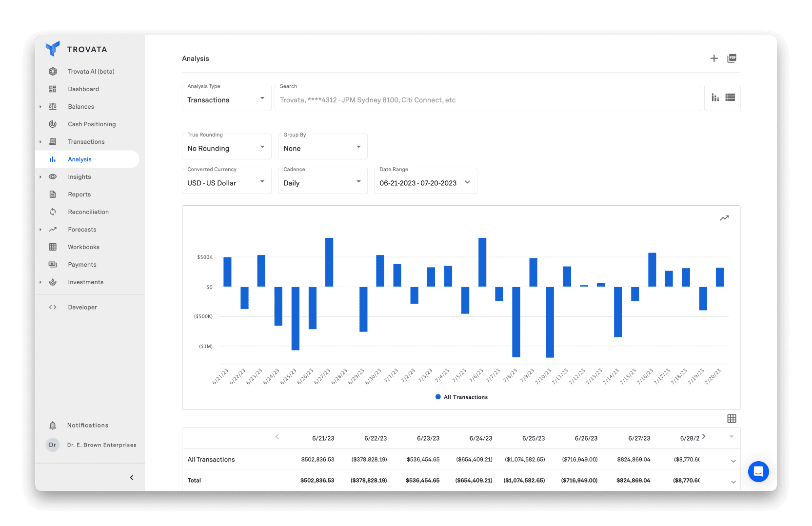Click the table grid icon below chart

tap(732, 419)
